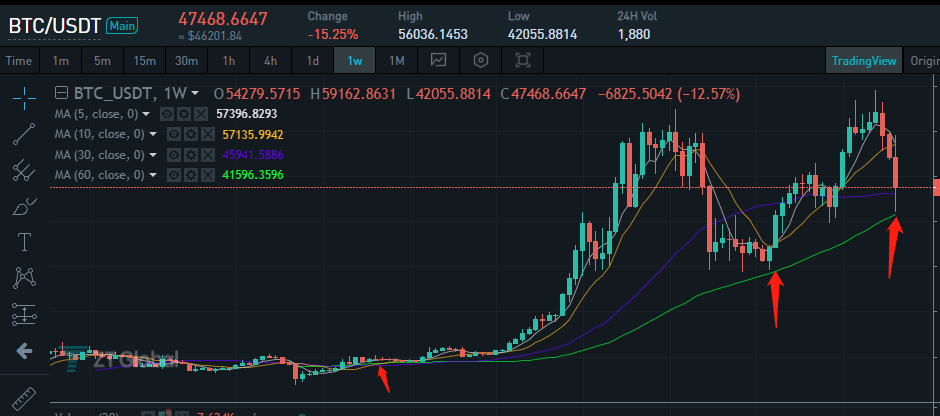
Task: Click the 24H Vol value 1,880
Action: (x=634, y=35)
